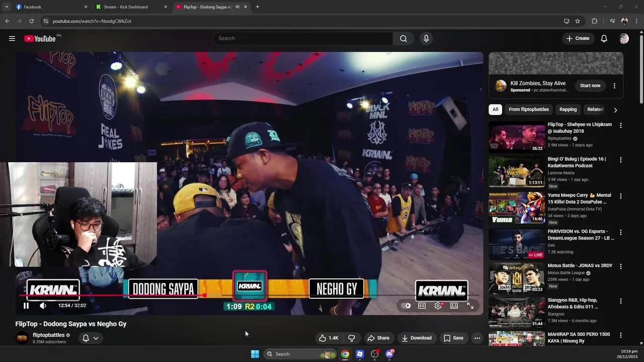644x362 pixels.
Task: Click the Create button
Action: click(x=578, y=39)
